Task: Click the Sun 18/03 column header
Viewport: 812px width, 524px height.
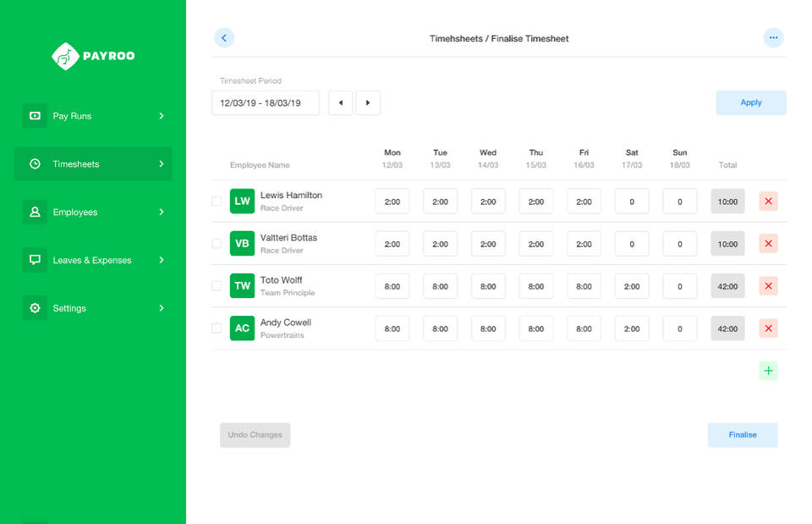Action: tap(680, 158)
